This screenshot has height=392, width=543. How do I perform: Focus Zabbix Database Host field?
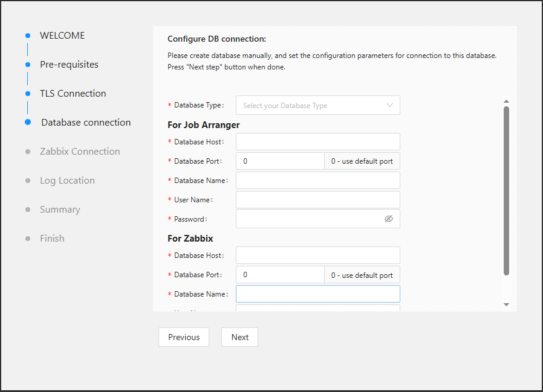click(318, 255)
